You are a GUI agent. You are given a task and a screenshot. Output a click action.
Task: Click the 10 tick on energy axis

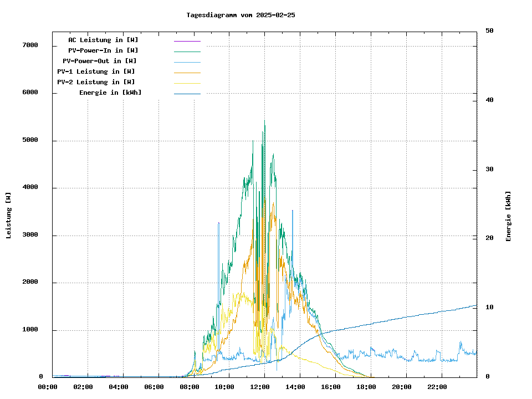point(489,307)
